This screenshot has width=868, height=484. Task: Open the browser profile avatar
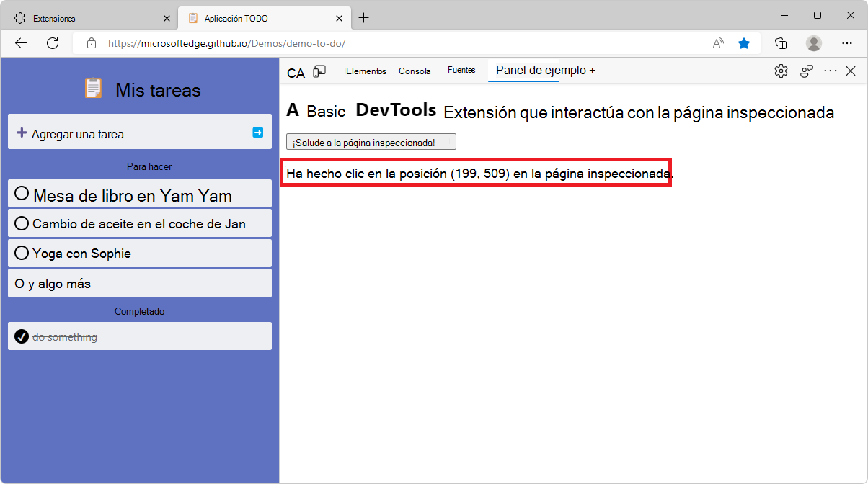click(x=813, y=43)
